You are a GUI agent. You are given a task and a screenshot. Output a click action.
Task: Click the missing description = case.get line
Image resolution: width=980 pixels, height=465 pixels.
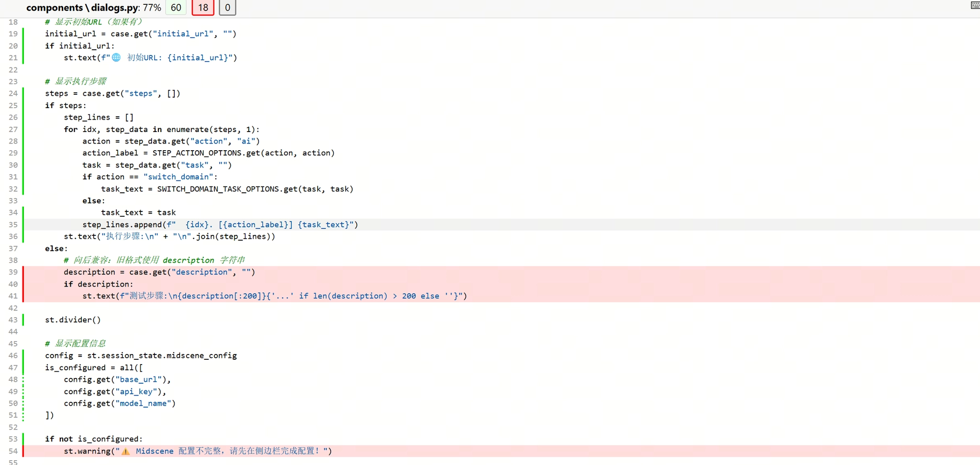click(159, 272)
